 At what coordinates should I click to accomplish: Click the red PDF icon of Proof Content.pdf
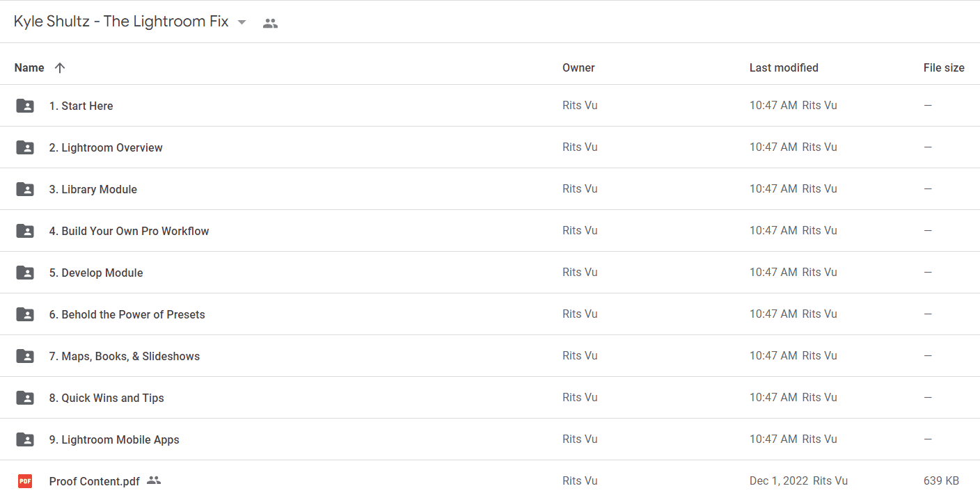25,480
